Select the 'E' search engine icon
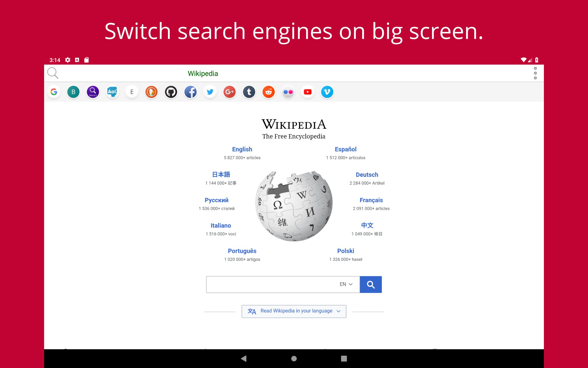 tap(132, 92)
